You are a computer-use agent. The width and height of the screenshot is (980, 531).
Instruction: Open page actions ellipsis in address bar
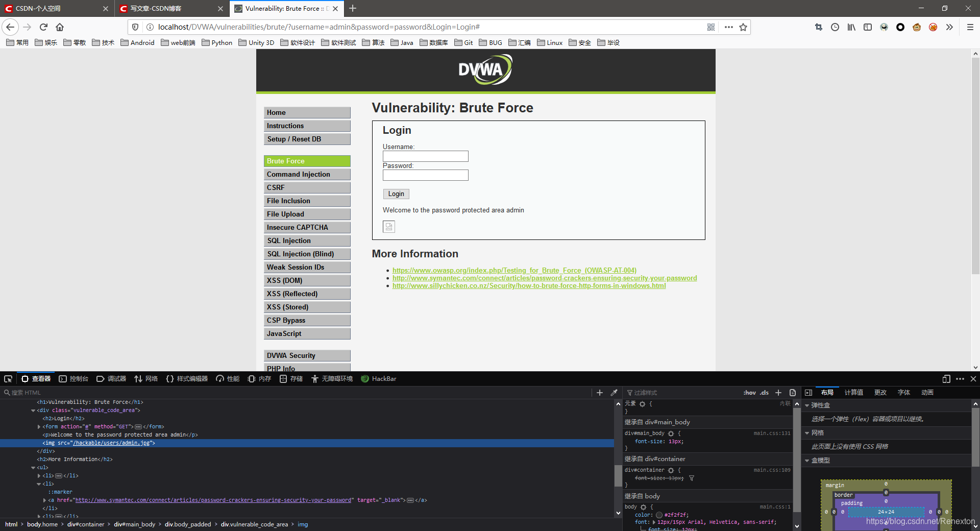[728, 27]
